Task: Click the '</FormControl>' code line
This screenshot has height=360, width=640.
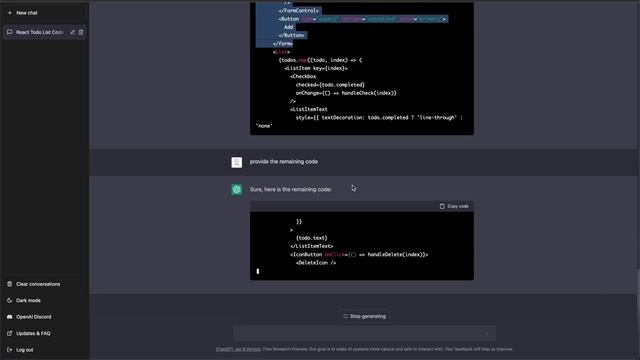Action: [x=299, y=11]
